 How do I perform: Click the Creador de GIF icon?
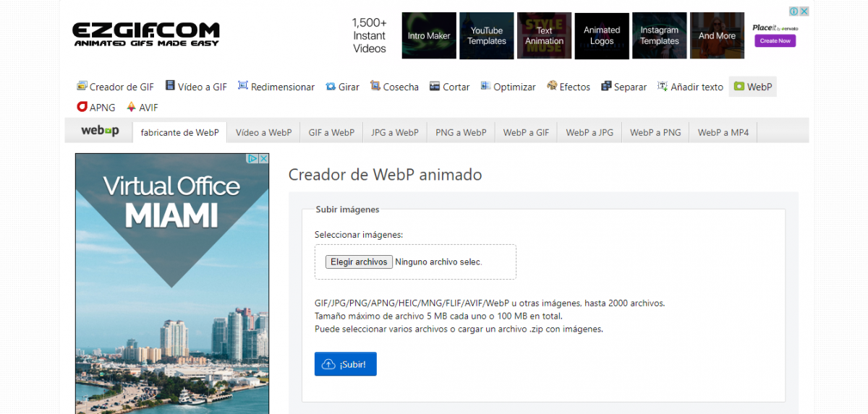[x=82, y=86]
